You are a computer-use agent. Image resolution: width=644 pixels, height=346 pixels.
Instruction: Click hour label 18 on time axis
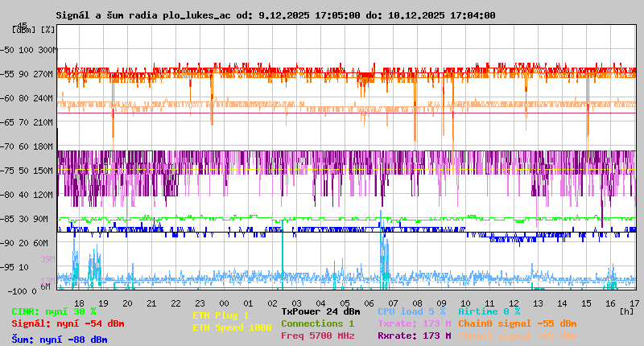pos(79,303)
